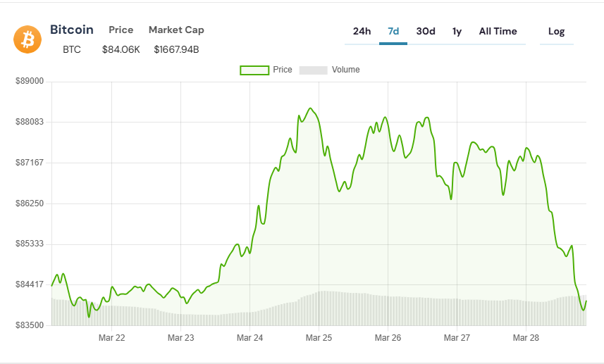Click the $84.06K price value
The width and height of the screenshot is (604, 364).
click(121, 49)
